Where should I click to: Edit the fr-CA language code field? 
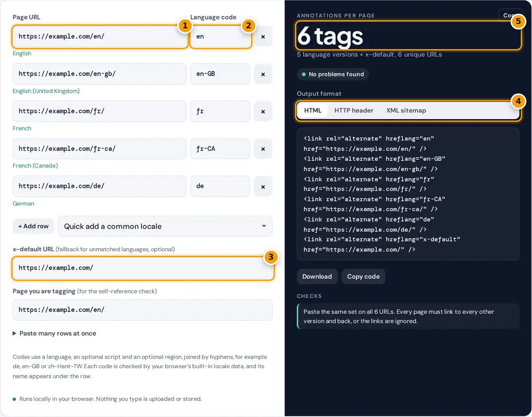[x=220, y=149]
